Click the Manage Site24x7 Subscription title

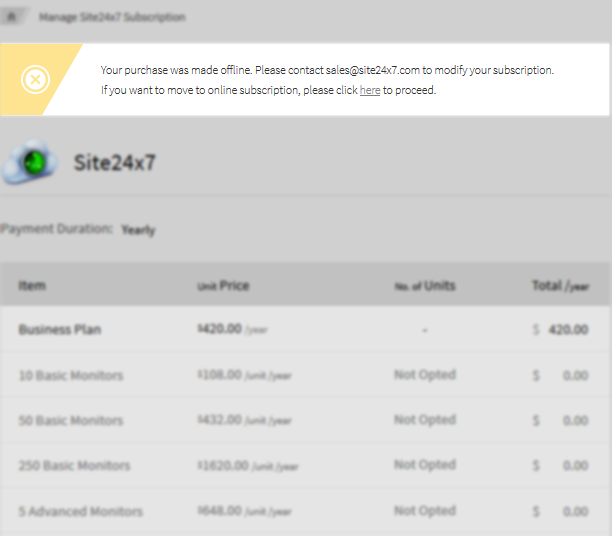(x=112, y=17)
